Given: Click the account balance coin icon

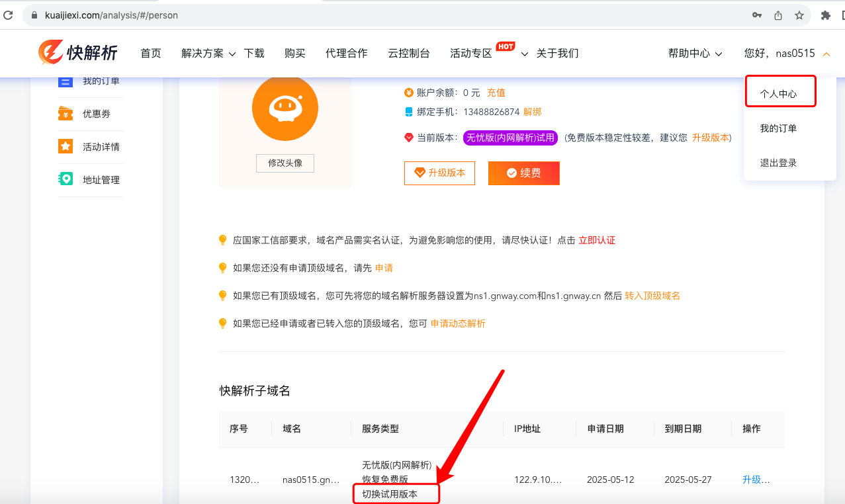Looking at the screenshot, I should (408, 93).
